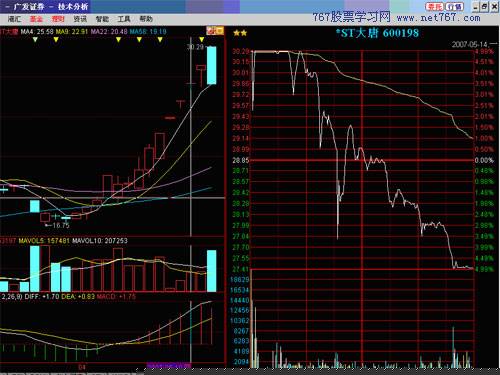
Task: Open the 帮助 menu
Action: coord(146,19)
